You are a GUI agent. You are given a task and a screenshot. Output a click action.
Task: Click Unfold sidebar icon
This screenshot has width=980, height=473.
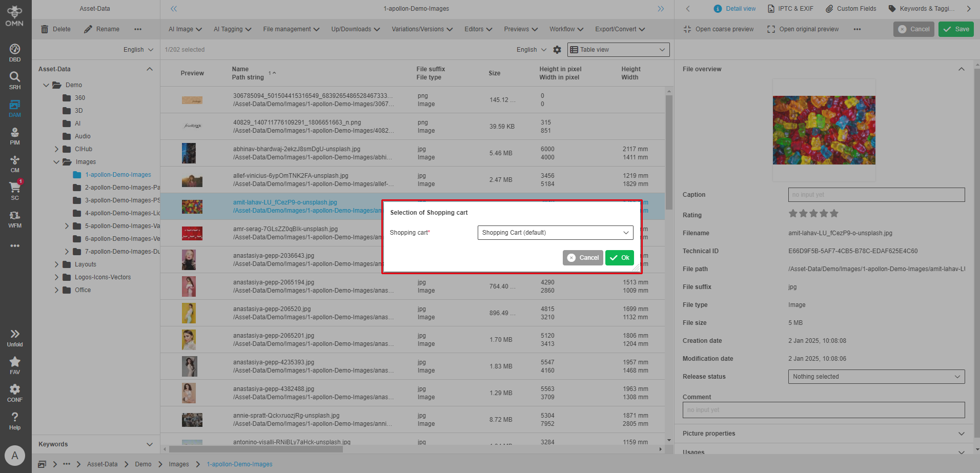point(15,337)
